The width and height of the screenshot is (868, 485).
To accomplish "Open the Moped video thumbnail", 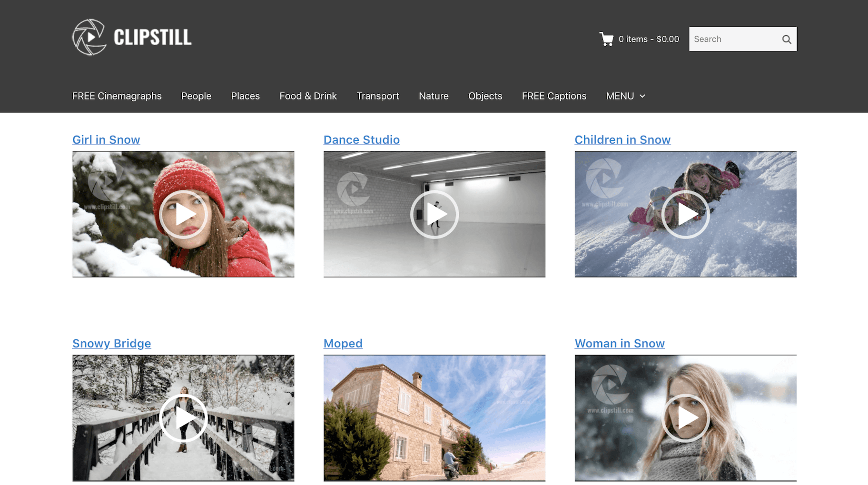I will 434,418.
